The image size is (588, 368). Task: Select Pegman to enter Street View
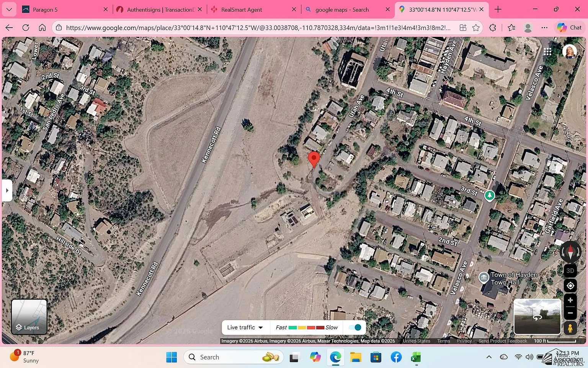click(570, 328)
